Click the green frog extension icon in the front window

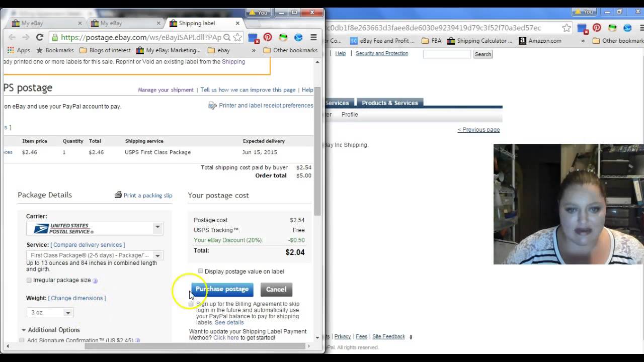click(283, 37)
